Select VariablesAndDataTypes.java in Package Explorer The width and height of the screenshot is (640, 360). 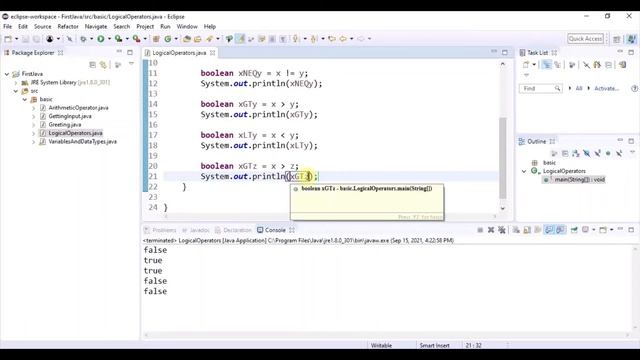(82, 142)
